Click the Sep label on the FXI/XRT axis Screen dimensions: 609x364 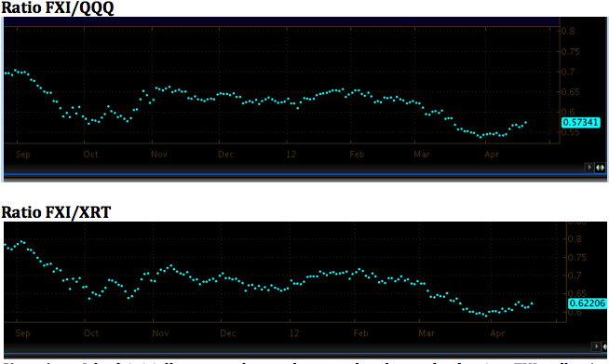click(22, 333)
